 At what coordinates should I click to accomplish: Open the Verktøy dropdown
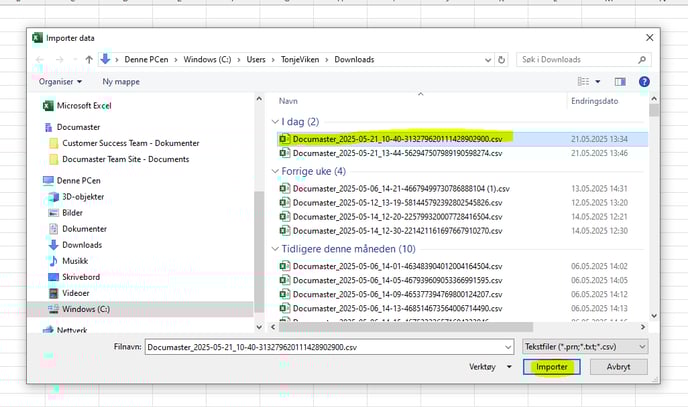click(490, 367)
